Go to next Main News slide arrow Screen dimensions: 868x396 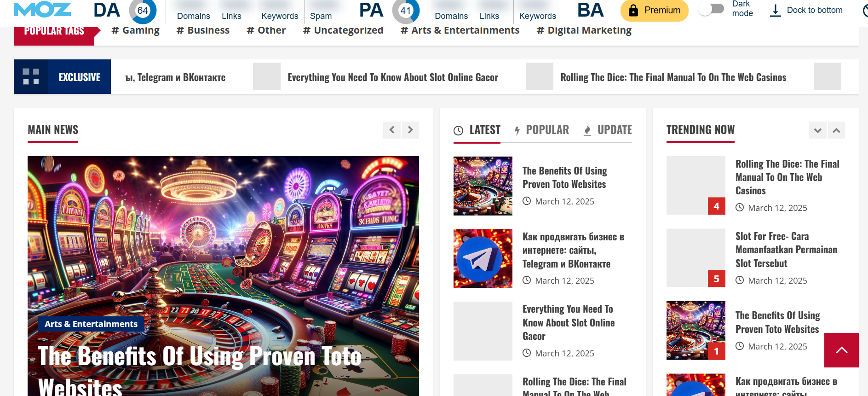(410, 130)
